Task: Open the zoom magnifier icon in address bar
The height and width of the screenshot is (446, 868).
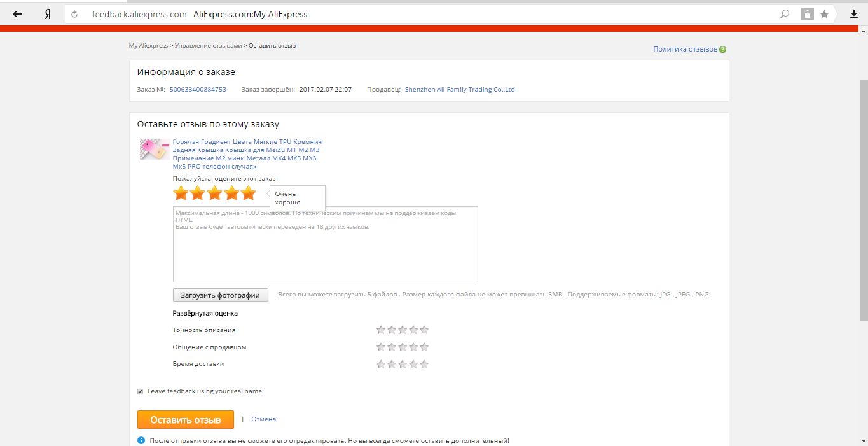Action: [785, 14]
